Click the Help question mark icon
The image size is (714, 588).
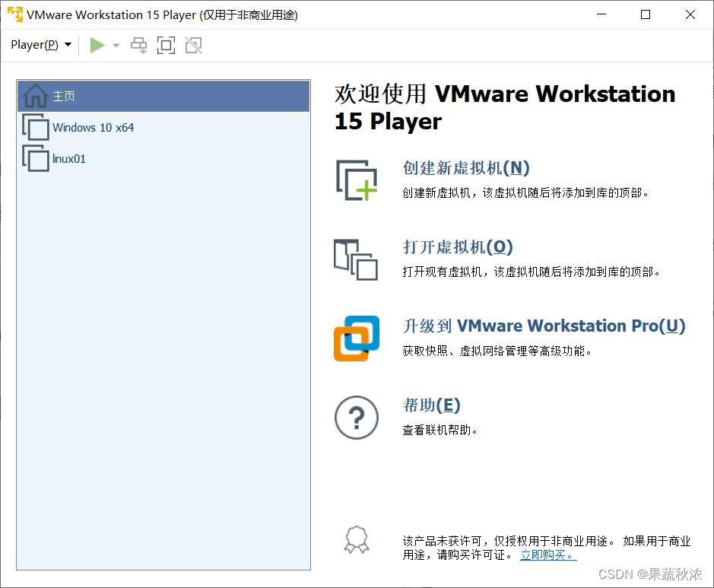click(357, 417)
